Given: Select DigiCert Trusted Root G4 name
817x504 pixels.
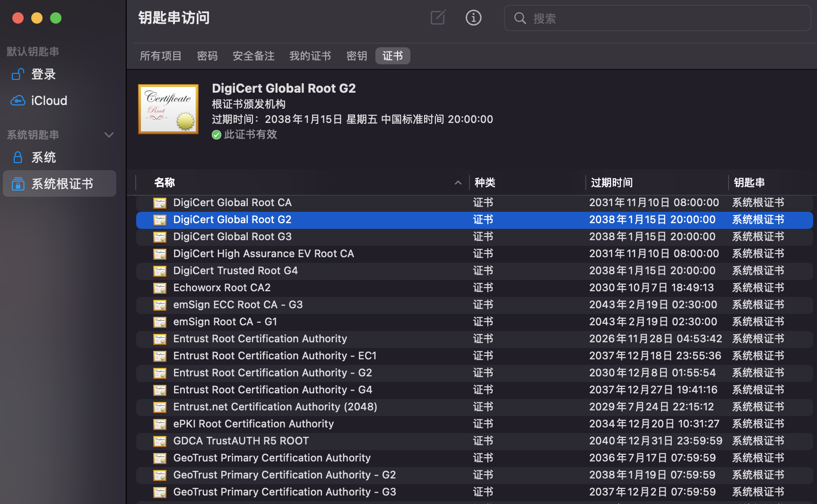Looking at the screenshot, I should 235,270.
